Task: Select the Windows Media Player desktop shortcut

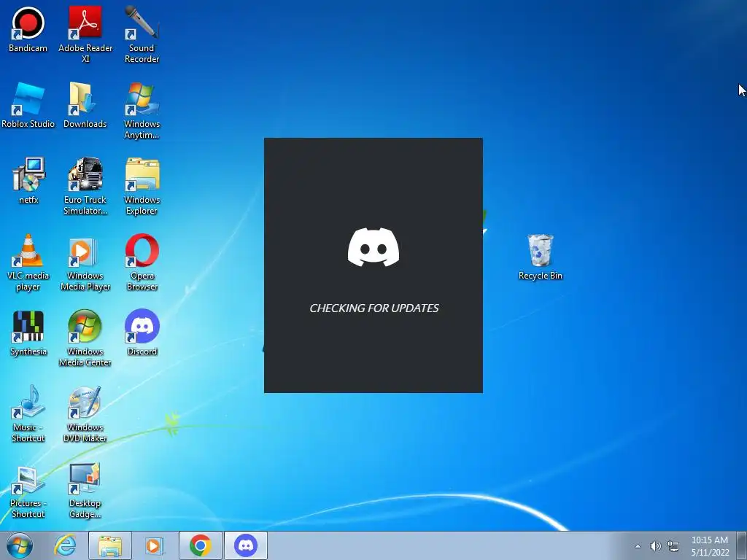Action: [85, 262]
